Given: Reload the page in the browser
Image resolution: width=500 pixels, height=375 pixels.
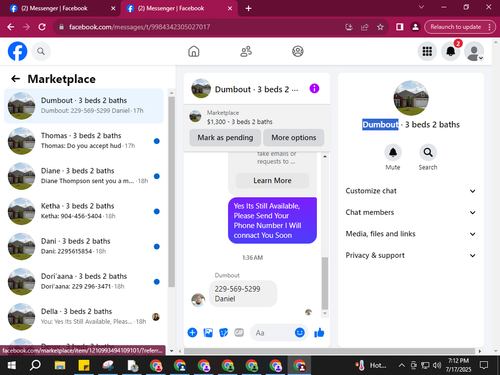Looking at the screenshot, I should (42, 27).
